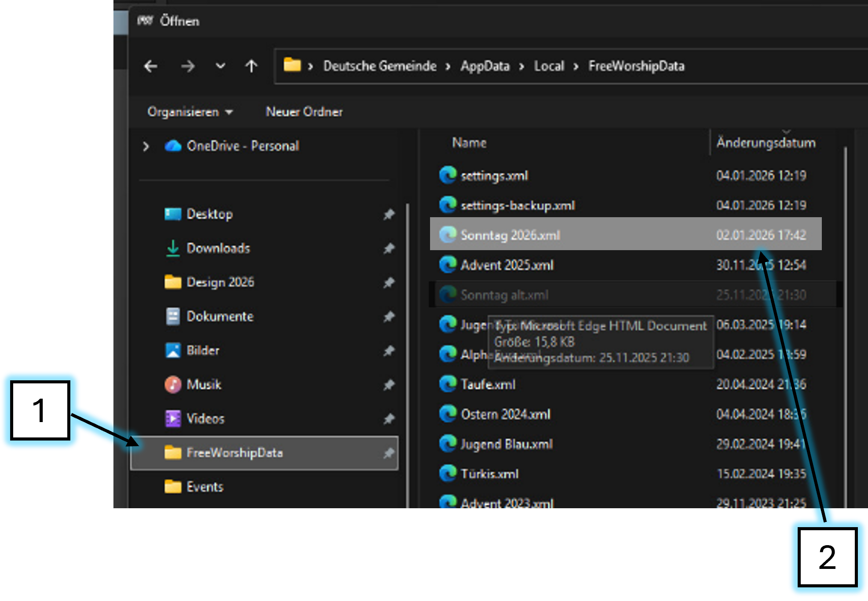Expand the OneDrive - Personal tree node

(x=146, y=146)
